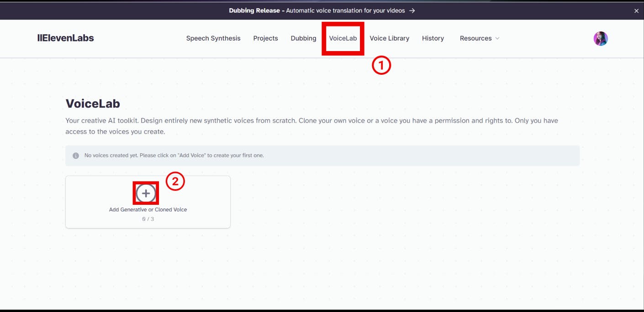The image size is (644, 312).
Task: Go to the Projects tab
Action: tap(265, 38)
